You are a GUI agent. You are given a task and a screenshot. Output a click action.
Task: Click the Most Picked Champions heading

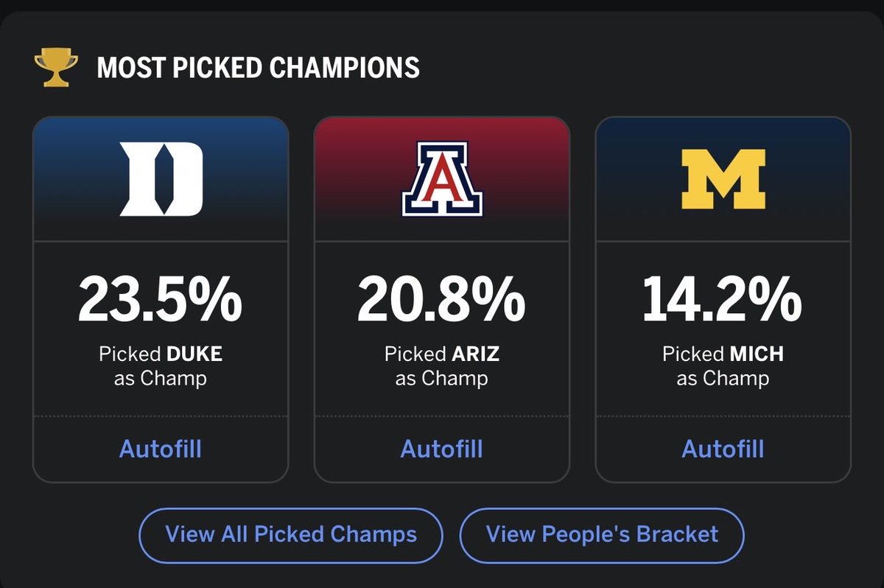click(x=258, y=68)
